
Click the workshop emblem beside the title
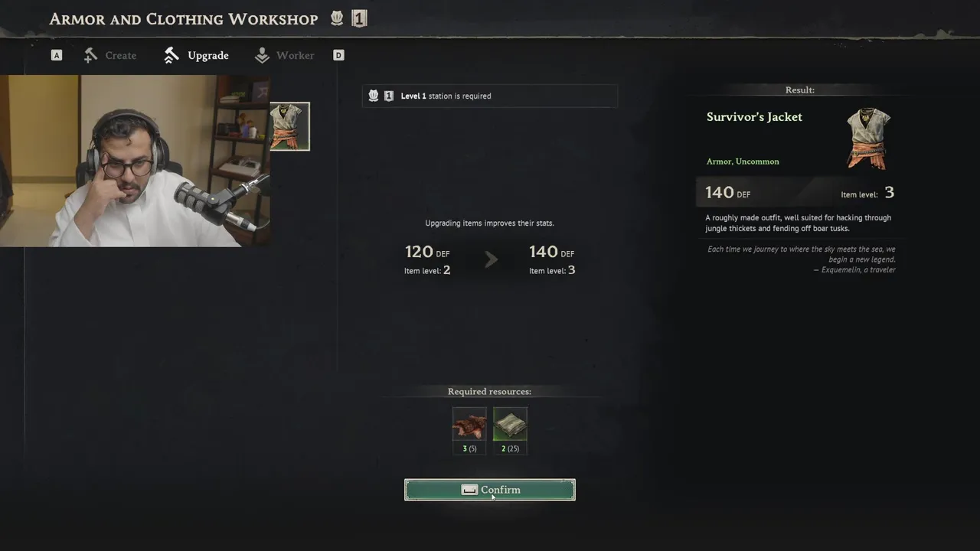[x=337, y=18]
